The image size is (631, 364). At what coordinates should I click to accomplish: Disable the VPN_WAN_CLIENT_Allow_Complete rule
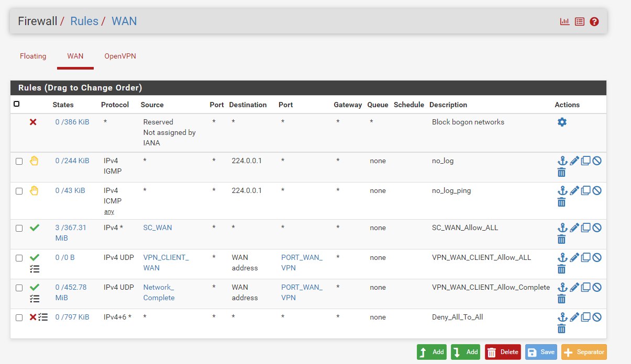(x=597, y=287)
